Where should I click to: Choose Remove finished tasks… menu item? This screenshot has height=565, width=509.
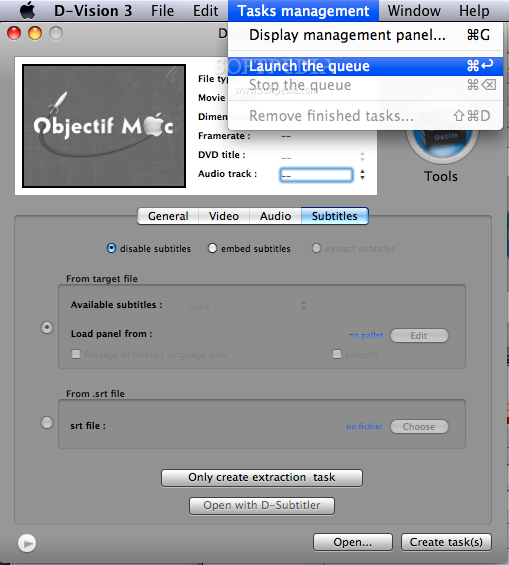pos(366,116)
